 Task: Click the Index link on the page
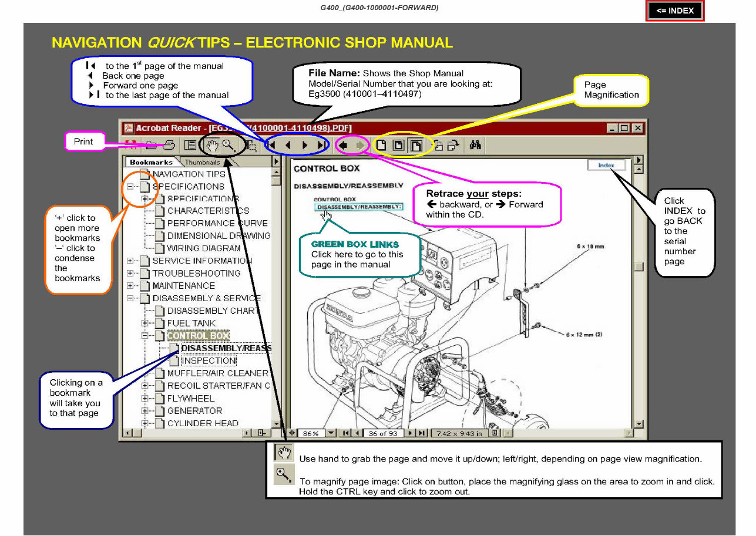[606, 165]
